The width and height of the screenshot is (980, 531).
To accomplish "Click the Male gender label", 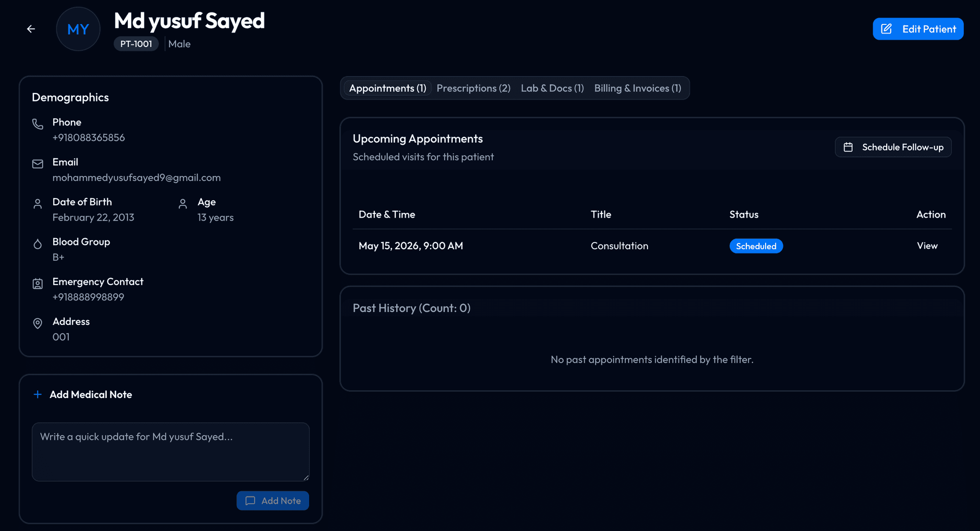I will 179,44.
